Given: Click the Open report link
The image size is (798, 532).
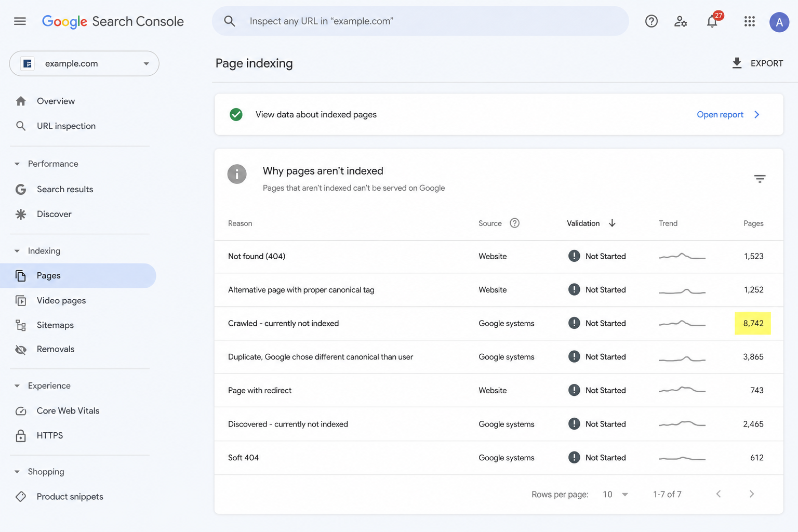Looking at the screenshot, I should pyautogui.click(x=720, y=115).
